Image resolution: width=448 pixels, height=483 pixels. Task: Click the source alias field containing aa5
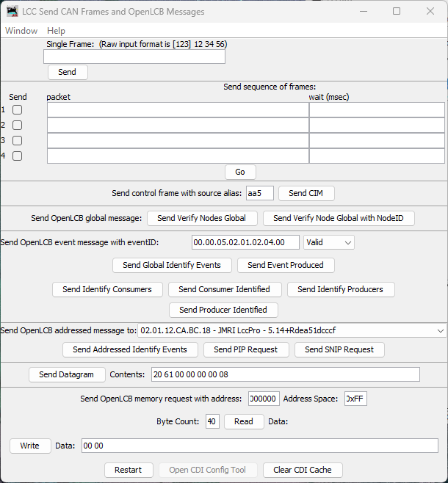[260, 193]
